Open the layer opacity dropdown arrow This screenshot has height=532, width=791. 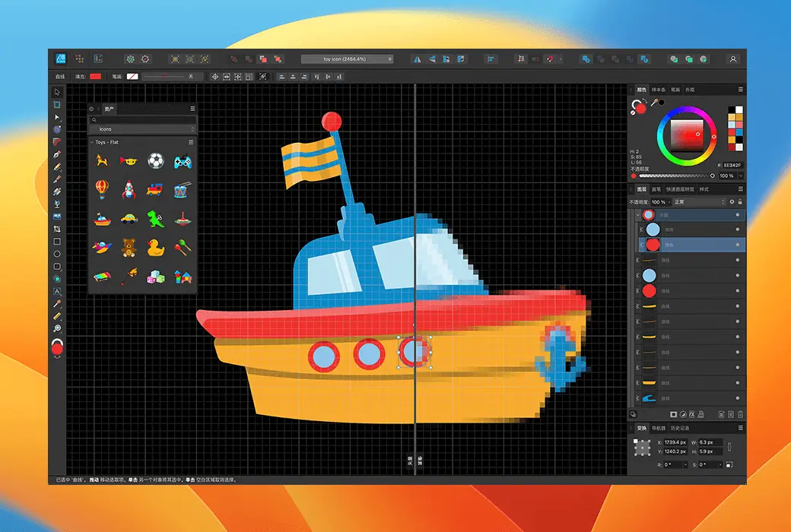point(669,201)
